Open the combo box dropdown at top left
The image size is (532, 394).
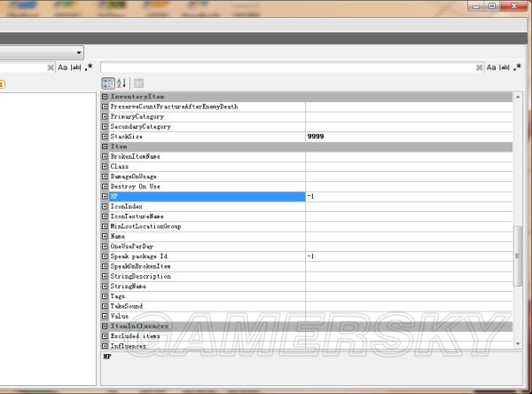click(79, 52)
